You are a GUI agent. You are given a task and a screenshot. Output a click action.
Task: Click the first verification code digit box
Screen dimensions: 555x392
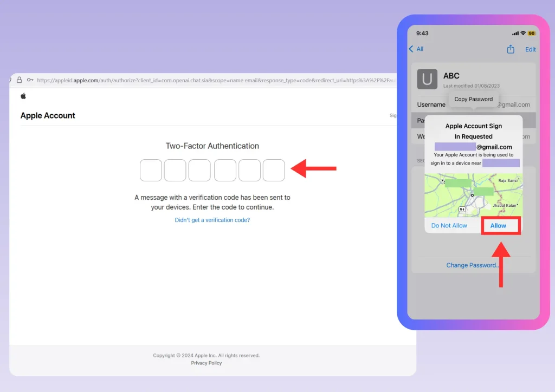pos(151,170)
